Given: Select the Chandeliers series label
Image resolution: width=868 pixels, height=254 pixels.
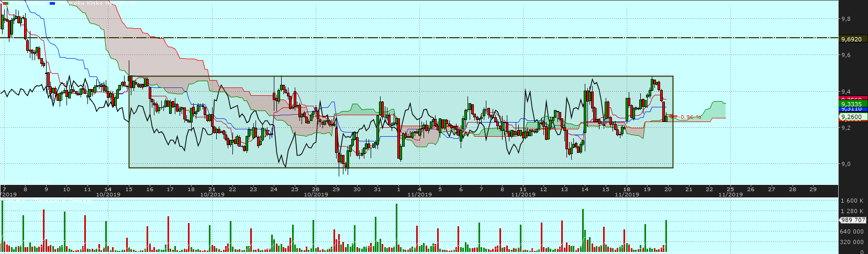Looking at the screenshot, I should [x=28, y=3].
